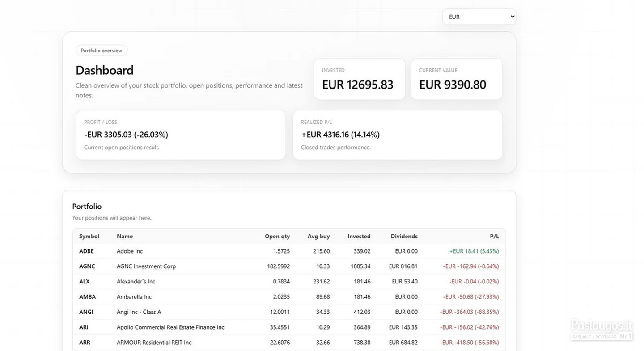Select the Current Value EUR 9390.80 card
This screenshot has height=351, width=644.
tap(457, 79)
